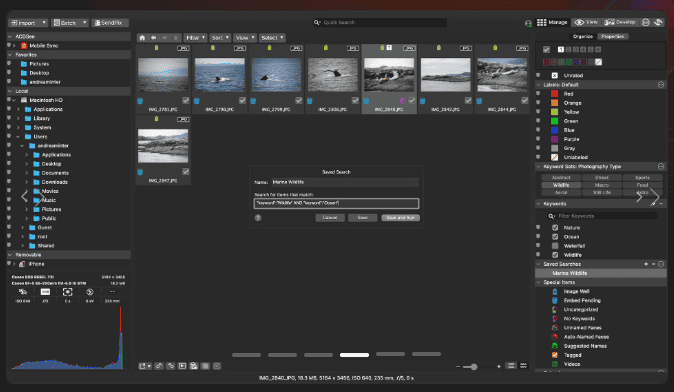Toggle the Wildlife keyword checkbox
This screenshot has width=674, height=392.
555,255
